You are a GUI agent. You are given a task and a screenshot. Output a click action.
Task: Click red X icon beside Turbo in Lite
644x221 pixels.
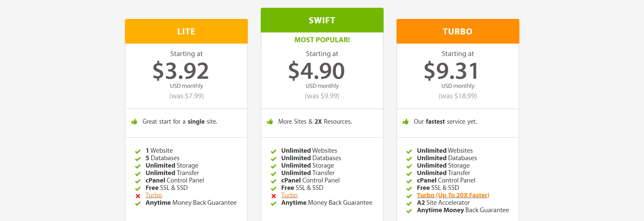coord(138,196)
